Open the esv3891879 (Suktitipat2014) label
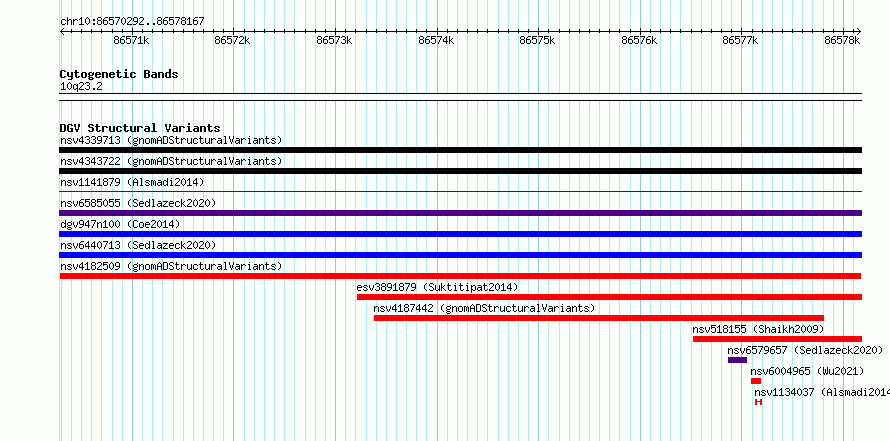Screen dimensions: 890x441 (x=438, y=287)
